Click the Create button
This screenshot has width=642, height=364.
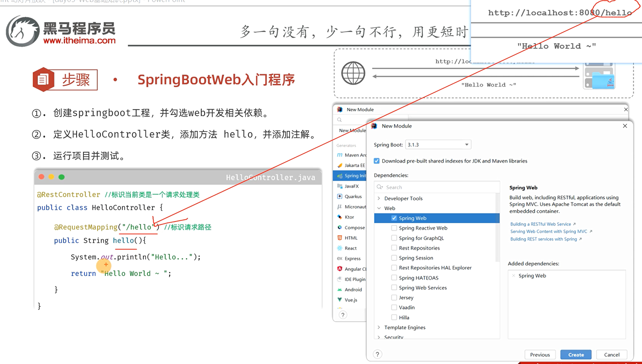[x=576, y=355]
